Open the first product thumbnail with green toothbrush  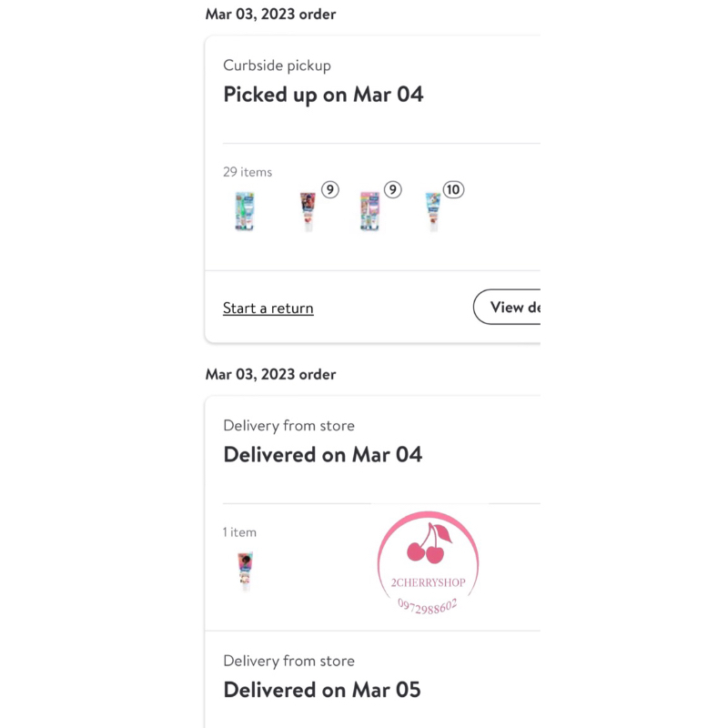(244, 211)
